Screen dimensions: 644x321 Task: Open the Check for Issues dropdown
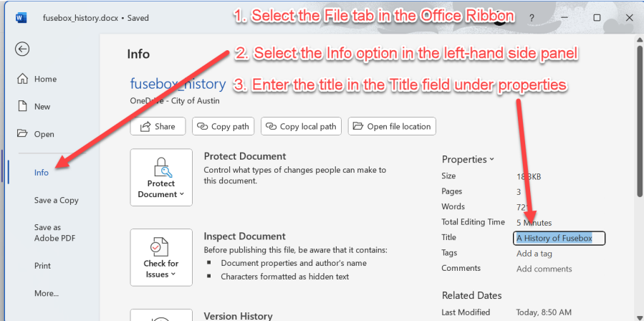161,257
